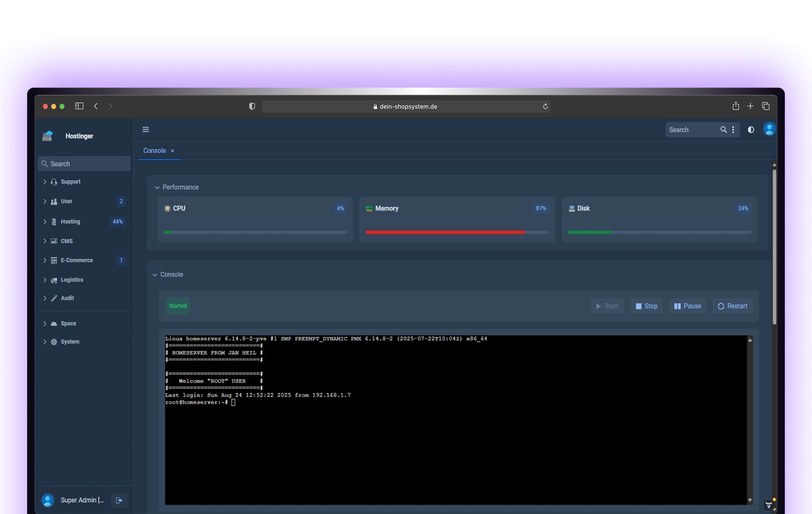
Task: Click Safari's share icon
Action: coord(736,106)
